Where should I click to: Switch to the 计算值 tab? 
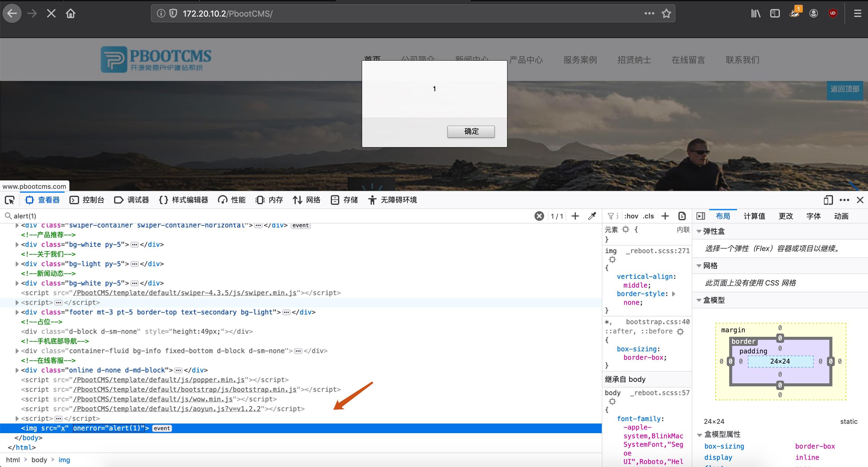pos(755,216)
